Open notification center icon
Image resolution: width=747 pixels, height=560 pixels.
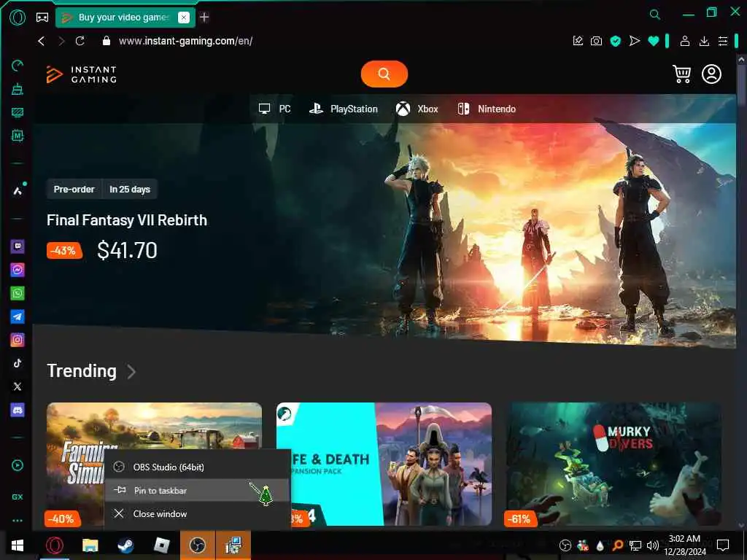[723, 545]
